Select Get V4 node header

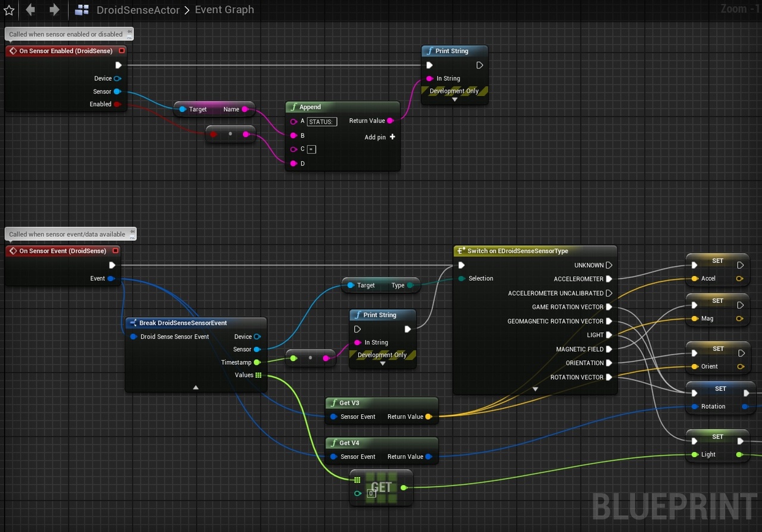pyautogui.click(x=382, y=443)
